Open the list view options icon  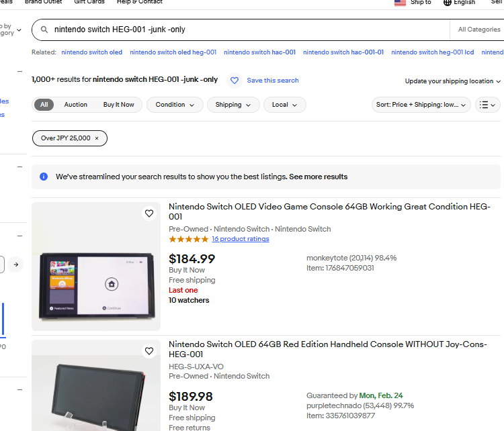coord(487,105)
